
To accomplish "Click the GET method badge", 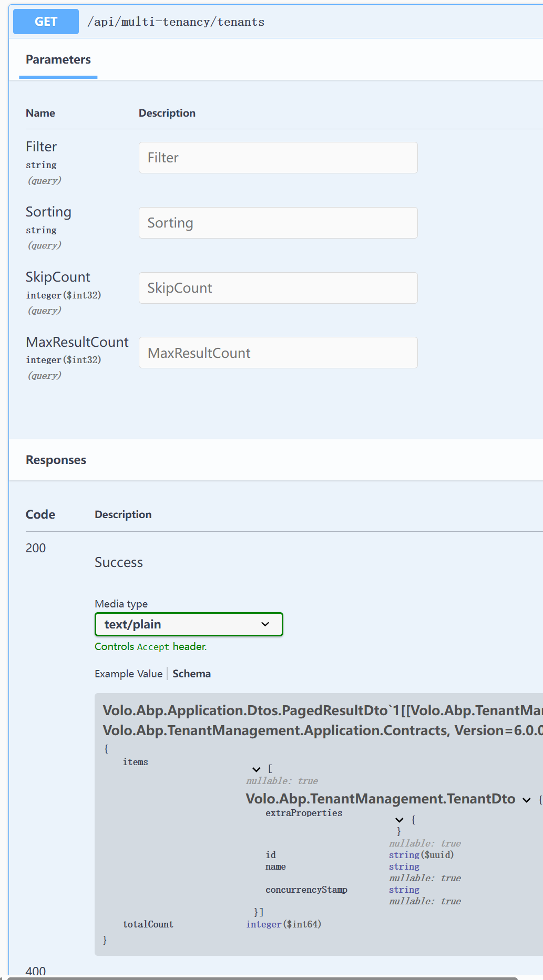I will point(46,22).
